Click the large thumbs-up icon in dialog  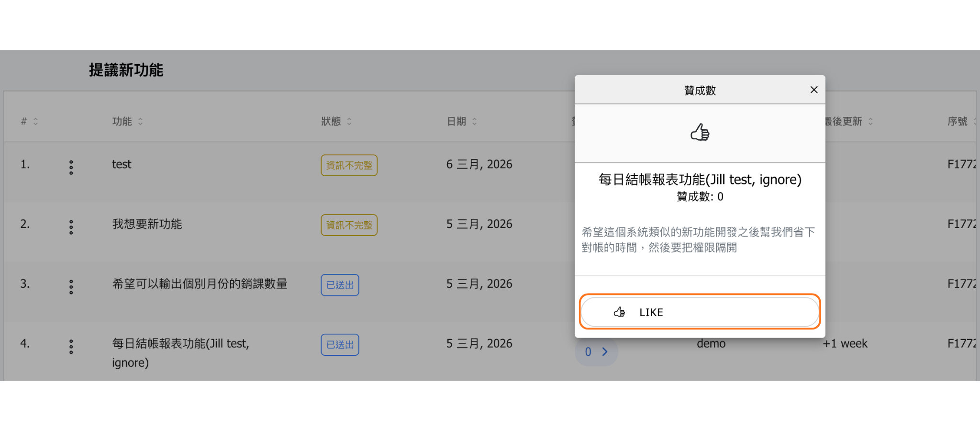pyautogui.click(x=700, y=133)
